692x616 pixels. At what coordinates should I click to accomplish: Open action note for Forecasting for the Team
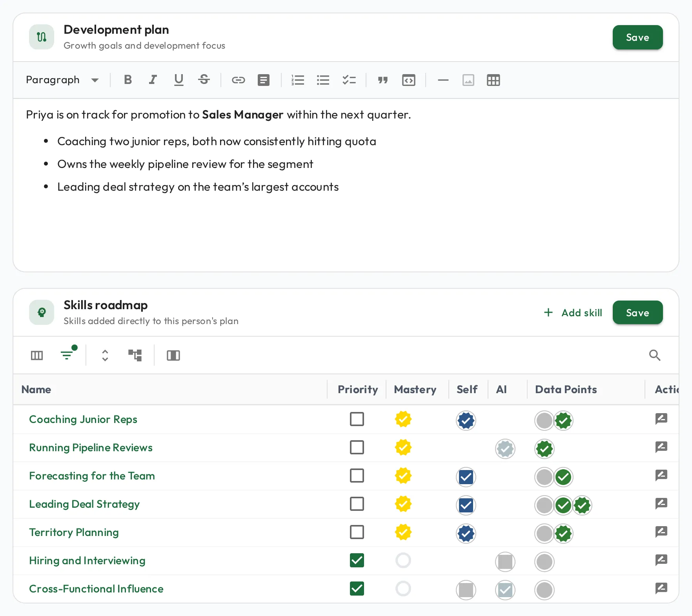click(661, 475)
